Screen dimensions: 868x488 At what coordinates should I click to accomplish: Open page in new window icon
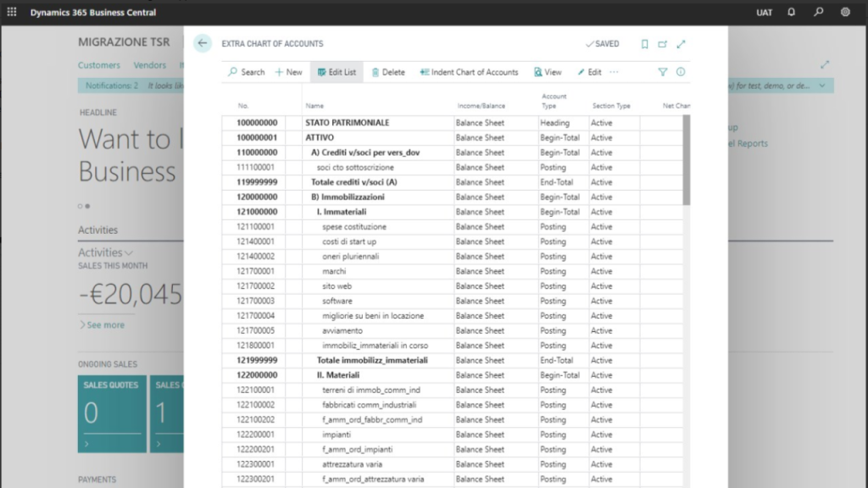click(663, 44)
